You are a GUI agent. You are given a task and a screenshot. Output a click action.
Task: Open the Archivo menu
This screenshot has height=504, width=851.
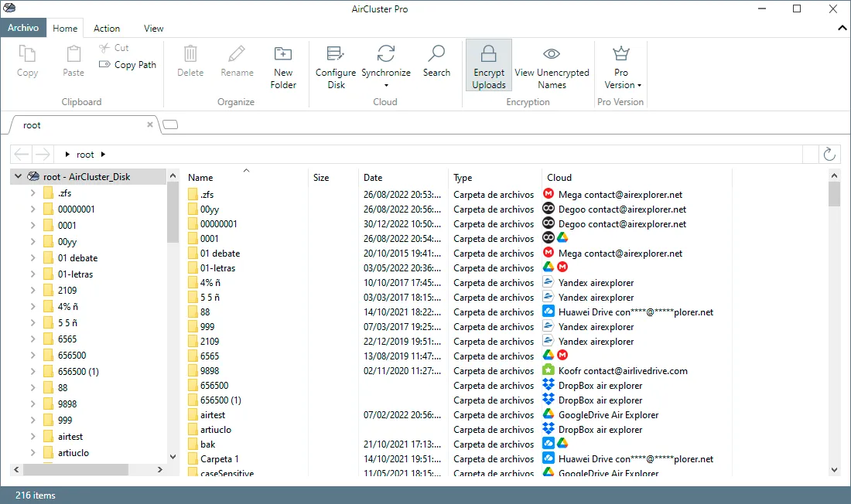(23, 28)
